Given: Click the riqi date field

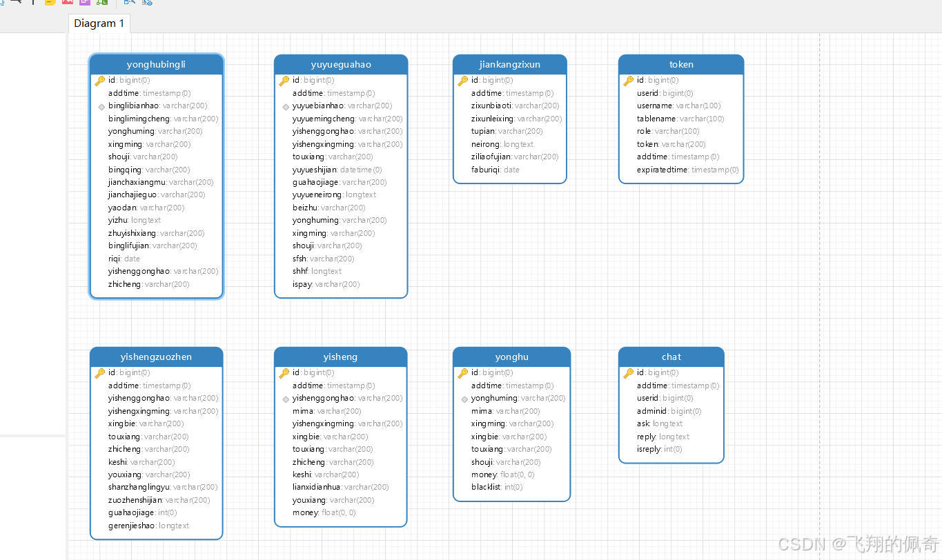Looking at the screenshot, I should [124, 259].
